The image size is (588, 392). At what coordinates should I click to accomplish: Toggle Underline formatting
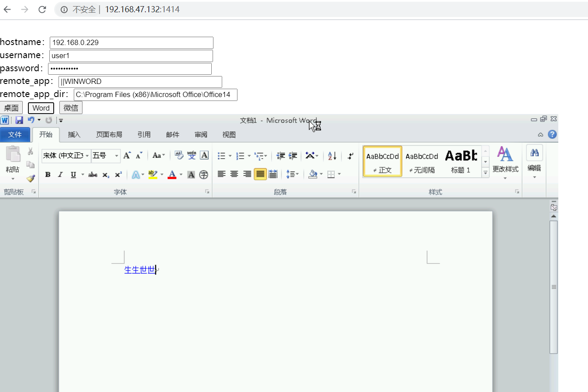tap(73, 175)
